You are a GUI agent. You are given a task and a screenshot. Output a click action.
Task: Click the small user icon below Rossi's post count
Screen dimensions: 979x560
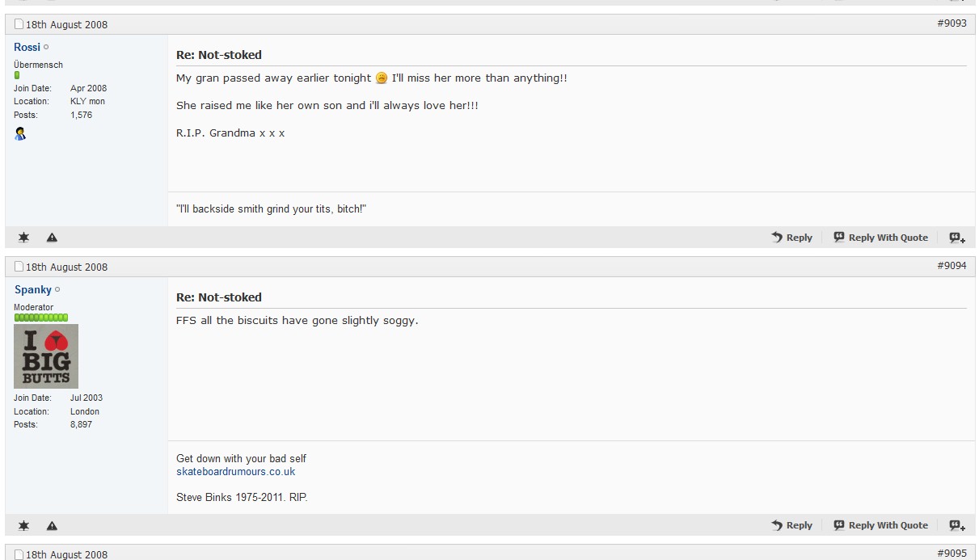pyautogui.click(x=20, y=134)
